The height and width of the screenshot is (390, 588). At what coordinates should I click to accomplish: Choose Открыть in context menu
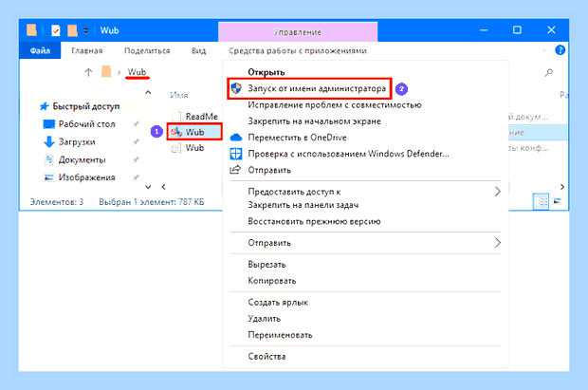click(366, 72)
